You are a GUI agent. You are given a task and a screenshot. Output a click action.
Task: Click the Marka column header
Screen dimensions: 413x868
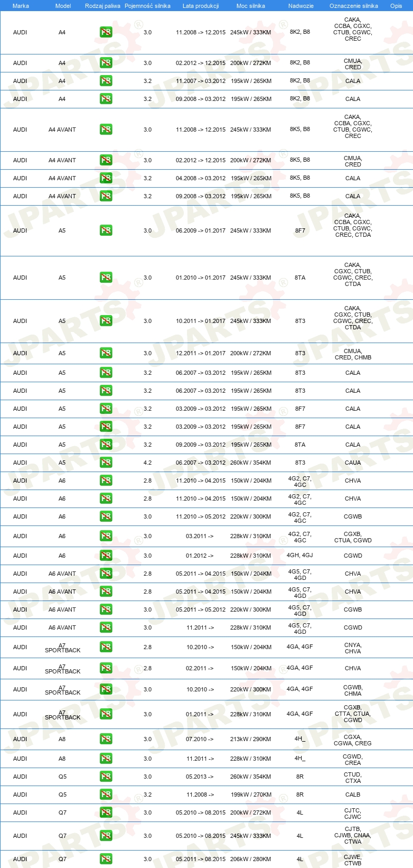(21, 6)
